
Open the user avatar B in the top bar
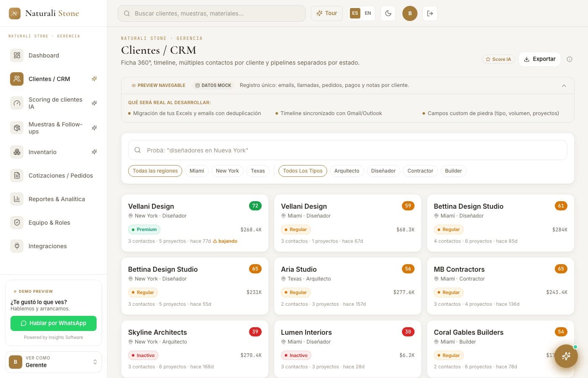pyautogui.click(x=410, y=13)
